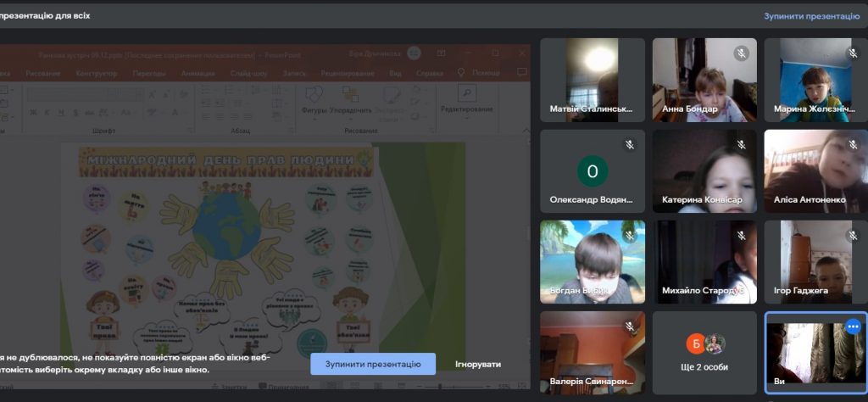Screen dimensions: 868x402
Task: Toggle bold Ж formatting in PowerPoint
Action: [x=33, y=113]
